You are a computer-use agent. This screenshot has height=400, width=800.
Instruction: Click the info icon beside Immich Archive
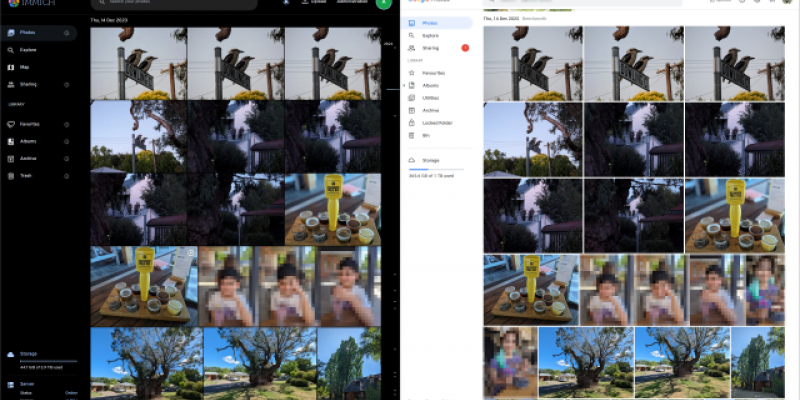click(66, 159)
